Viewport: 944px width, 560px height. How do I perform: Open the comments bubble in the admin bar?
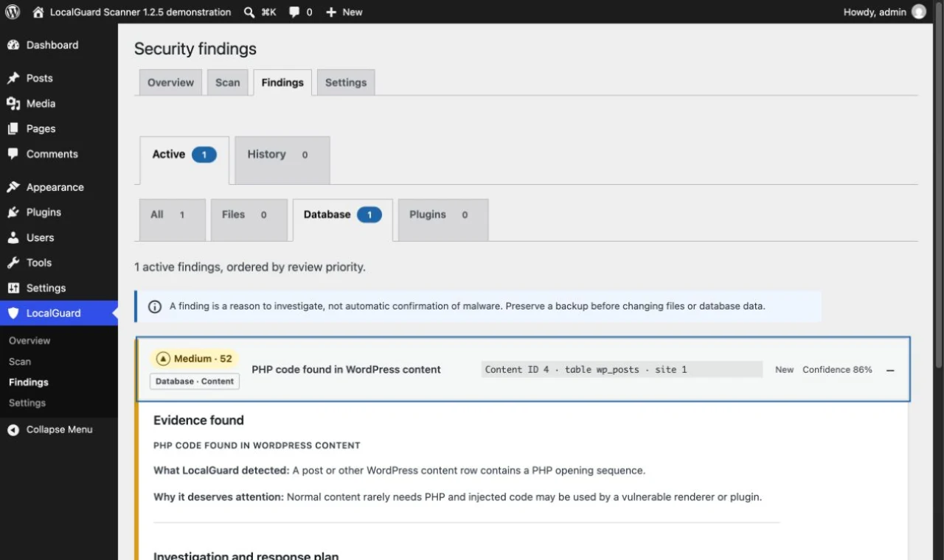coord(294,12)
